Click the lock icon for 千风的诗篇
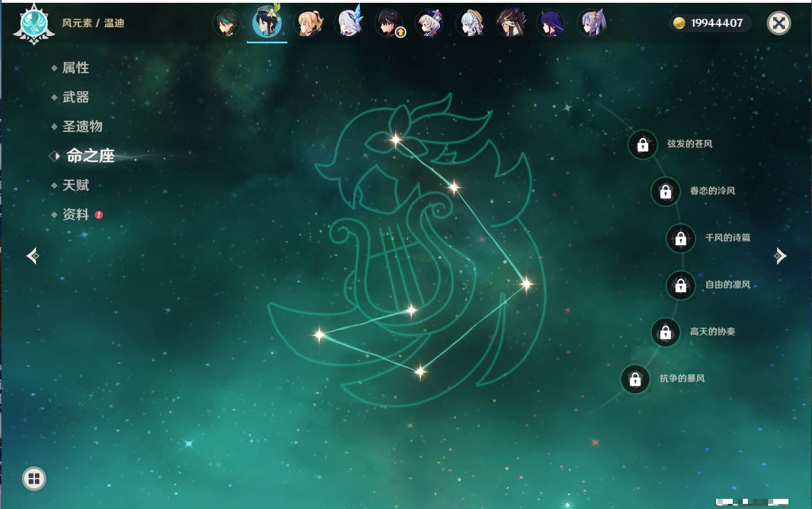This screenshot has width=812, height=509. pos(681,238)
